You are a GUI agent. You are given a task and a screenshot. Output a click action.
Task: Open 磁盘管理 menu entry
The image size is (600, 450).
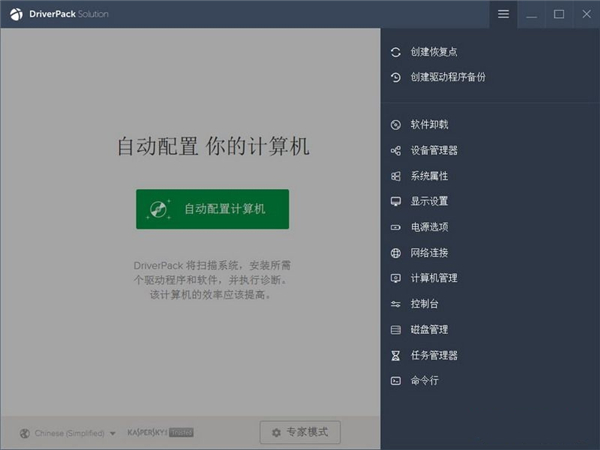coord(428,329)
